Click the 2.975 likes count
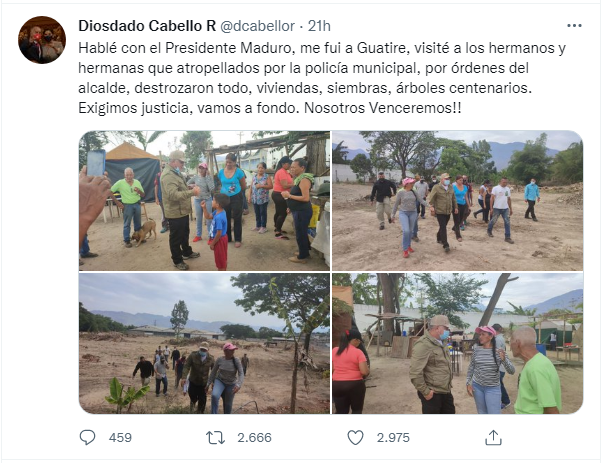 [393, 438]
